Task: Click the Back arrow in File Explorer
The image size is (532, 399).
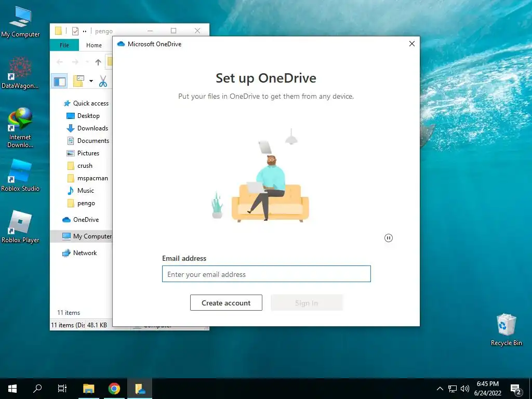Action: coord(60,62)
